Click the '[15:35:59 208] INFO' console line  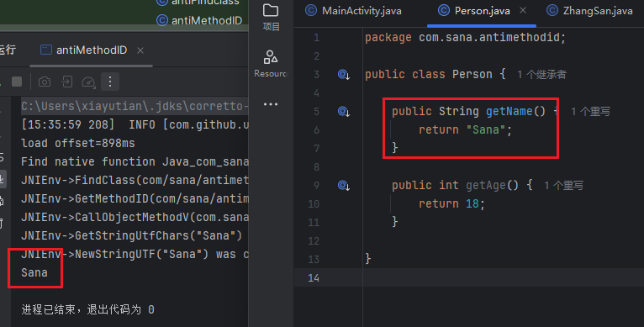[135, 124]
